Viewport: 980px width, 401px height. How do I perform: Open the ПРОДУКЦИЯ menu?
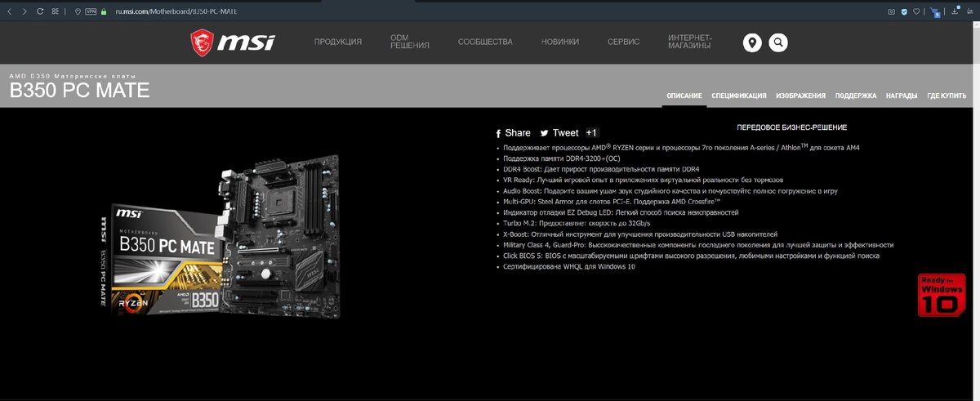click(x=338, y=42)
